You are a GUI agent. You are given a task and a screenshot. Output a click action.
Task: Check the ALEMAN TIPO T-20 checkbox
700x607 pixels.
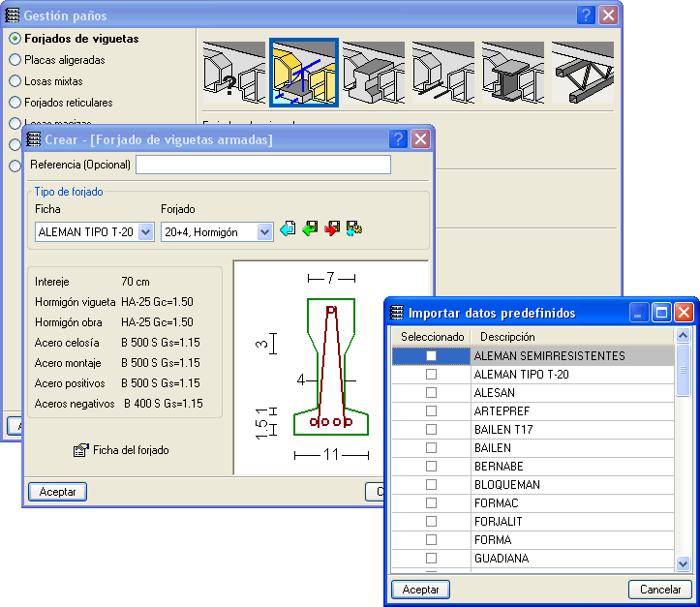(431, 375)
